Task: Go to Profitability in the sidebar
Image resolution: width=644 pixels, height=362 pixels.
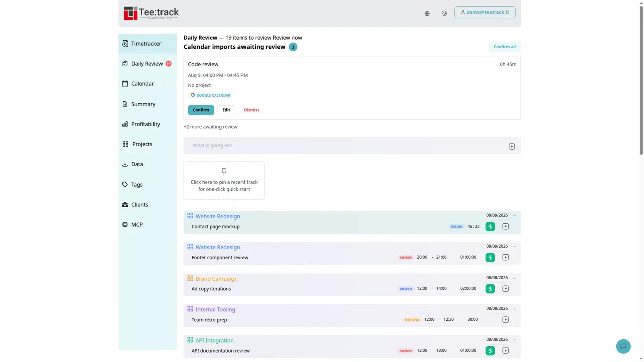Action: [145, 124]
